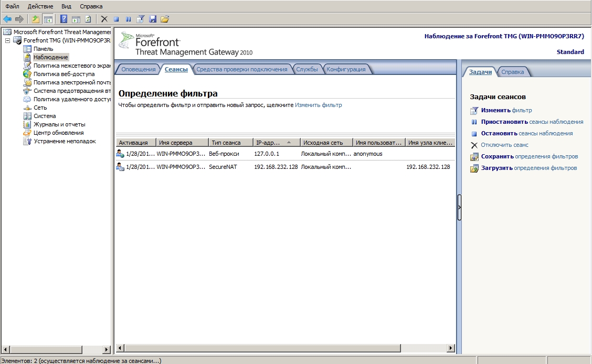Click the session icon of the 127.0.0.1 row
Viewport: 592px width, 364px height.
pos(120,154)
